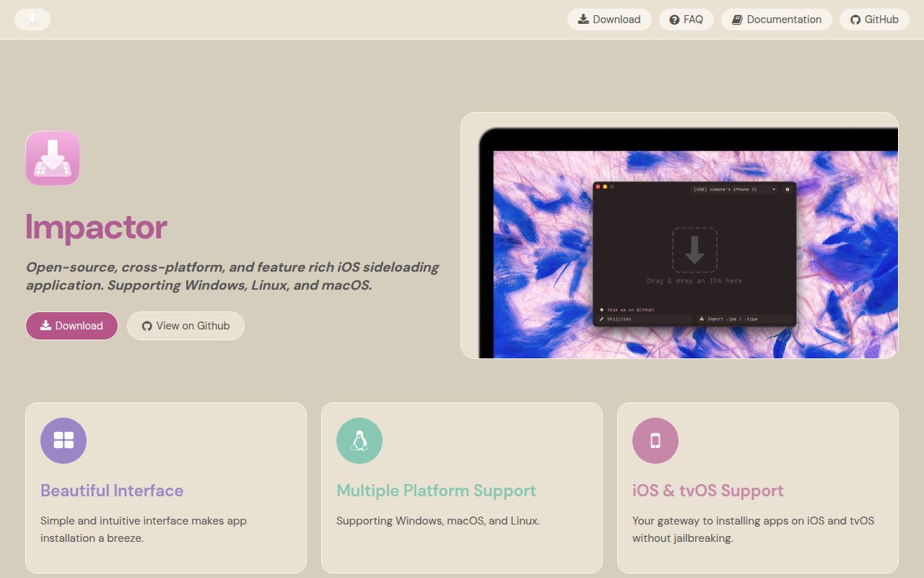
Task: Click the Multiple Platform Support heading
Action: [436, 491]
